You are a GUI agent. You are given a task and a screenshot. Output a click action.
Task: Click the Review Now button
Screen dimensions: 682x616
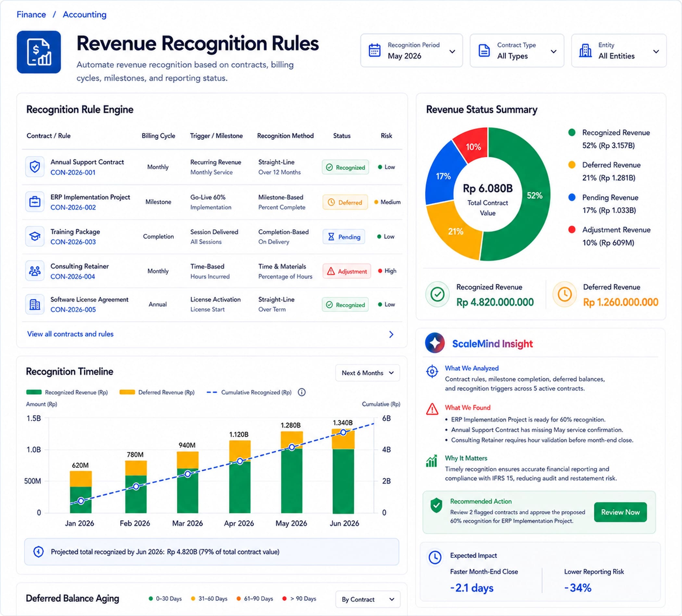pos(620,512)
